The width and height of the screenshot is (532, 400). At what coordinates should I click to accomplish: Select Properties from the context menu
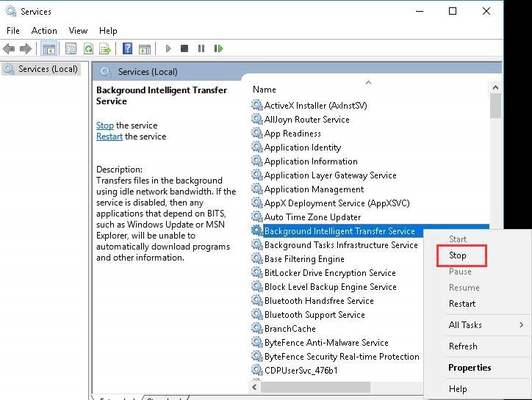470,368
